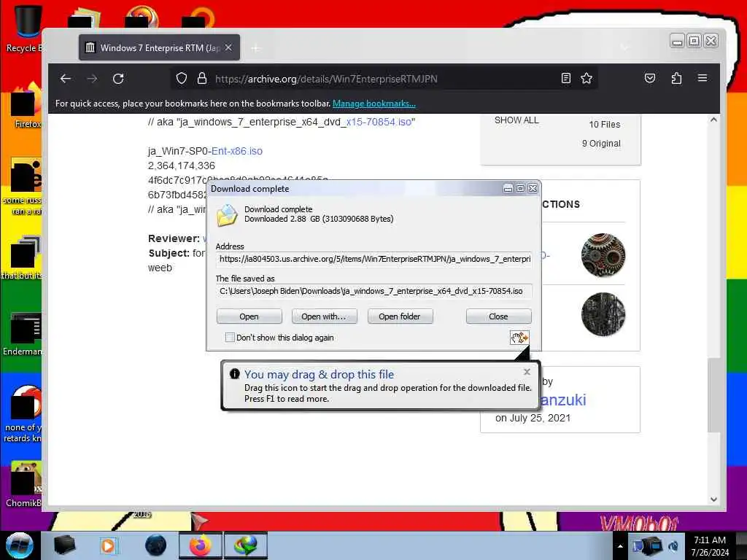Click the Firefox tab list dropdown arrow
Image resolution: width=747 pixels, height=560 pixels.
point(624,47)
